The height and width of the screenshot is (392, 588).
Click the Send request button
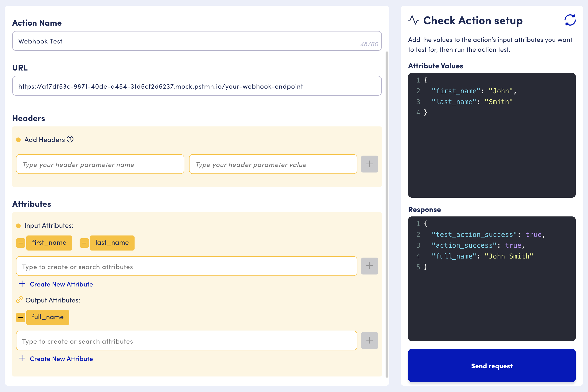(x=491, y=365)
